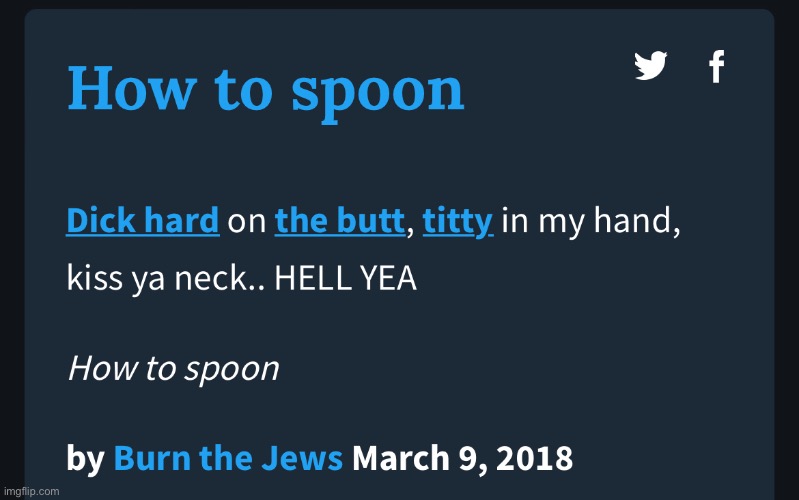799x500 pixels.
Task: Follow the third underlined link in the definition
Action: (x=458, y=221)
